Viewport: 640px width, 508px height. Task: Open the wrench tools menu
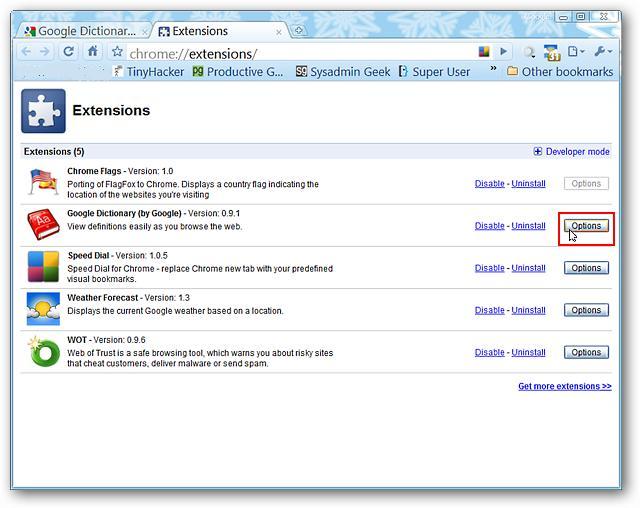[x=602, y=52]
